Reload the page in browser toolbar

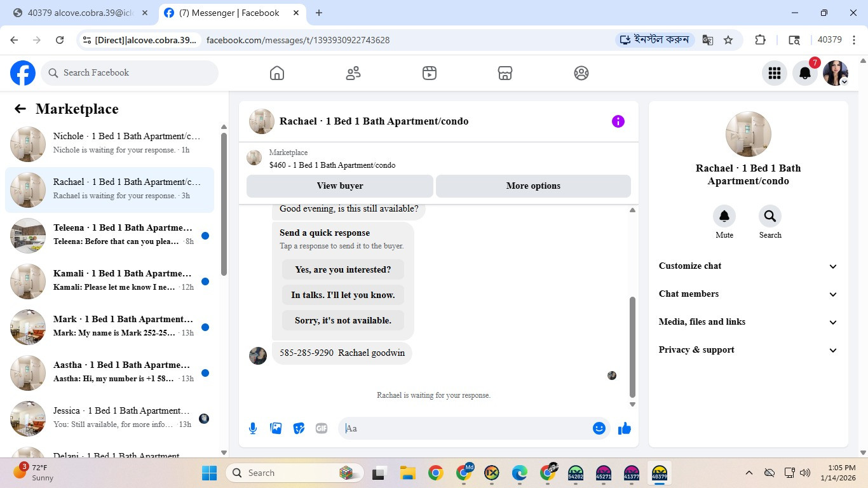tap(60, 40)
